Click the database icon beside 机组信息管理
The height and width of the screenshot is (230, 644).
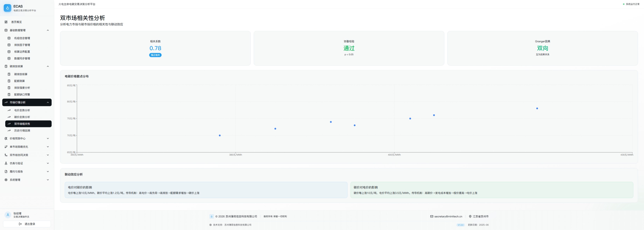(9, 38)
